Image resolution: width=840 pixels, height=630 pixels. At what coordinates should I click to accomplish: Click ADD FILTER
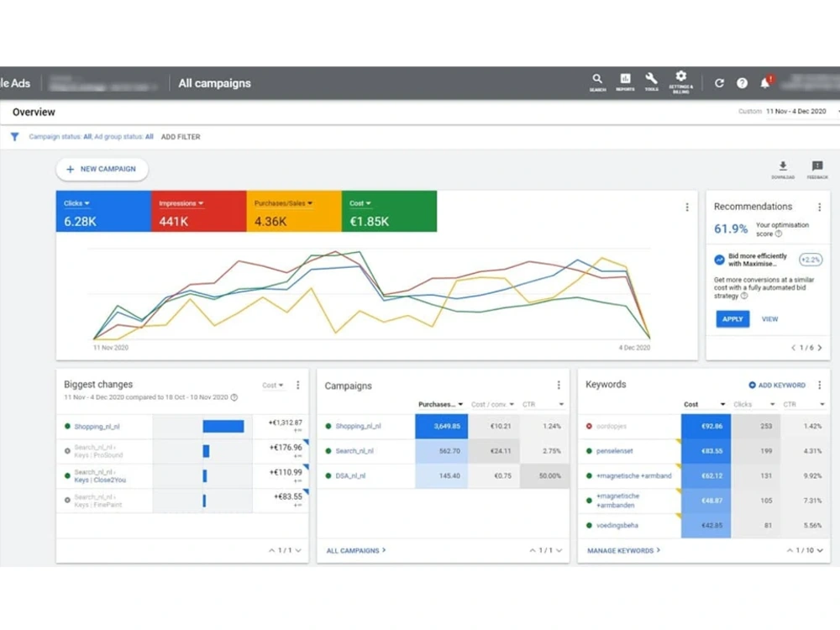[x=181, y=137]
